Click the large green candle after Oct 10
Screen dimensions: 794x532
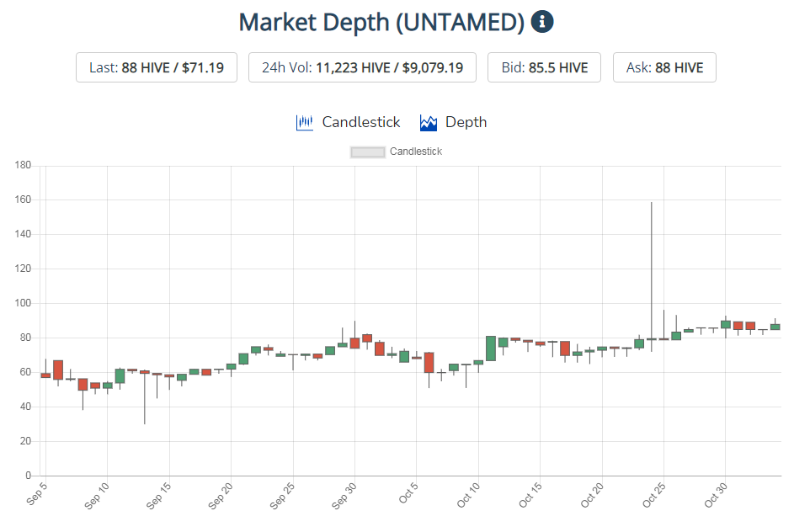(x=491, y=348)
